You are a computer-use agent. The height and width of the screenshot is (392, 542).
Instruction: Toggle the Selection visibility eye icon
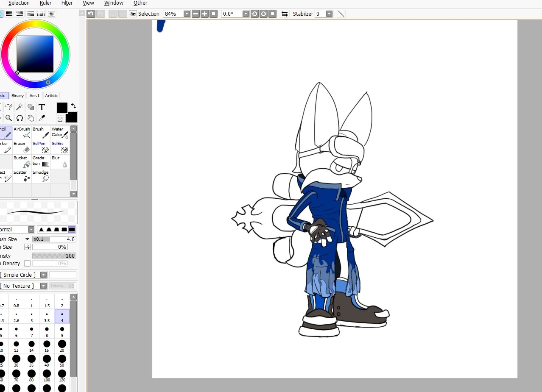coord(133,14)
